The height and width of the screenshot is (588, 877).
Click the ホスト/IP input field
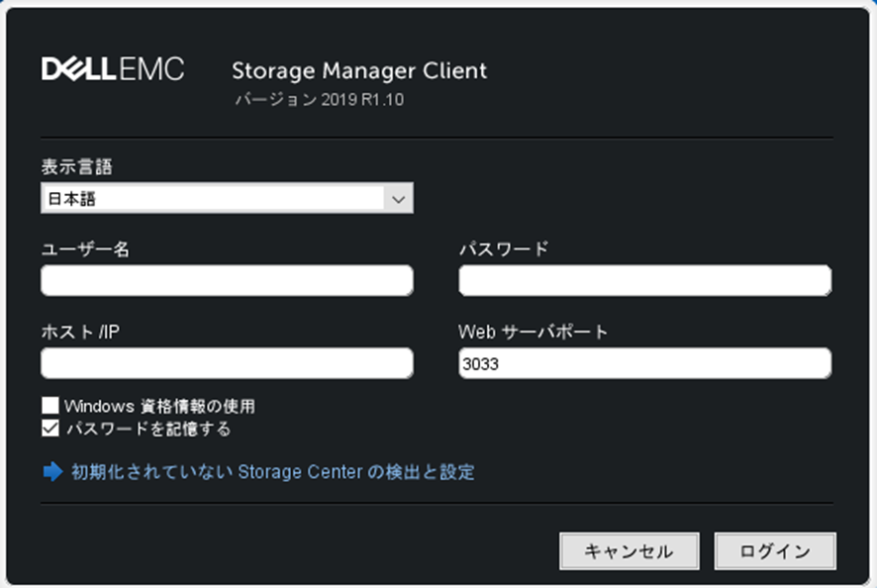coord(226,362)
